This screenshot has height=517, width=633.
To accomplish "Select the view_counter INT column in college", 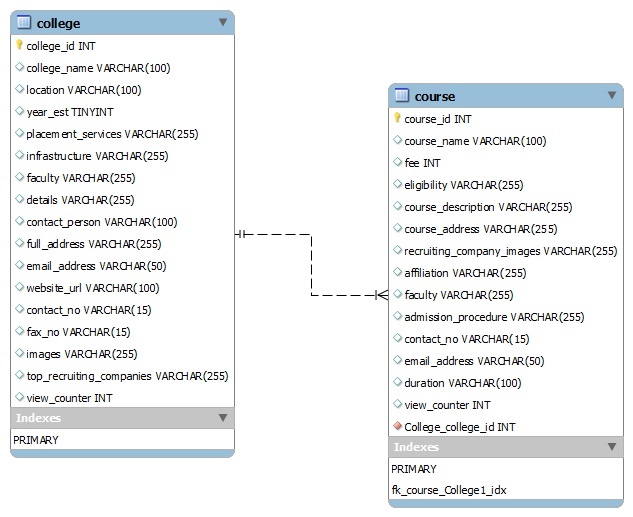I will click(x=69, y=398).
